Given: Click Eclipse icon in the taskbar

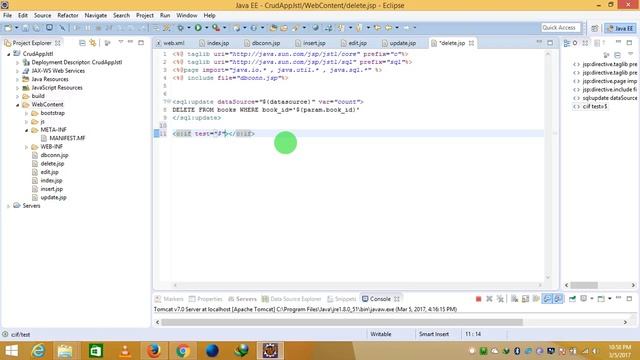Looking at the screenshot, I should (x=270, y=351).
